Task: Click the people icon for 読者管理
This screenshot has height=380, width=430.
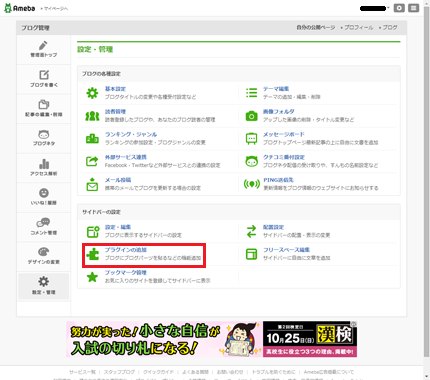Action: click(92, 116)
